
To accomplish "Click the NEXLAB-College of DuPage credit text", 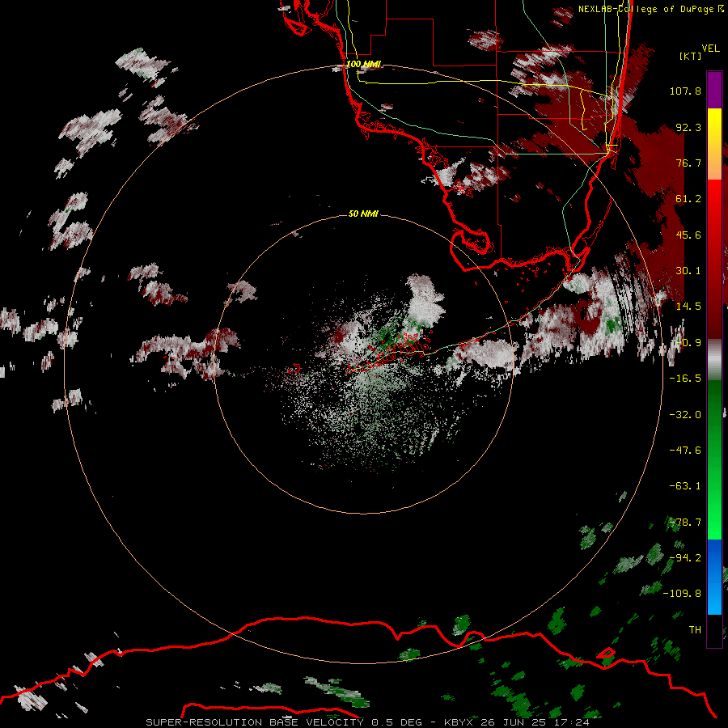I will (650, 9).
